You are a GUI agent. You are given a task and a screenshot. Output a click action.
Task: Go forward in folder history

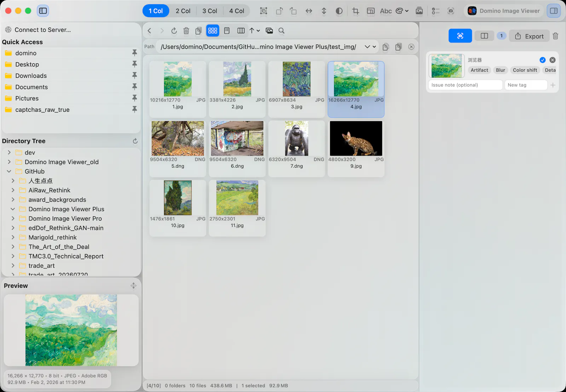[162, 31]
